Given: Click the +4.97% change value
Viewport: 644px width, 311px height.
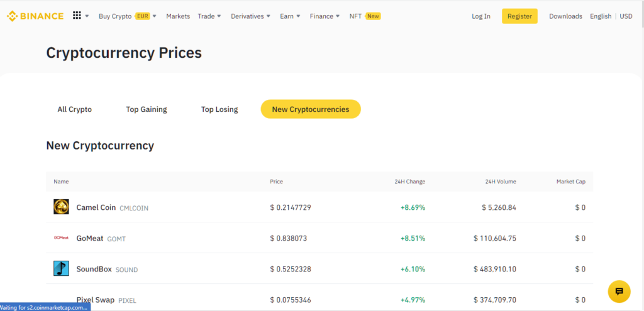Looking at the screenshot, I should coord(413,300).
